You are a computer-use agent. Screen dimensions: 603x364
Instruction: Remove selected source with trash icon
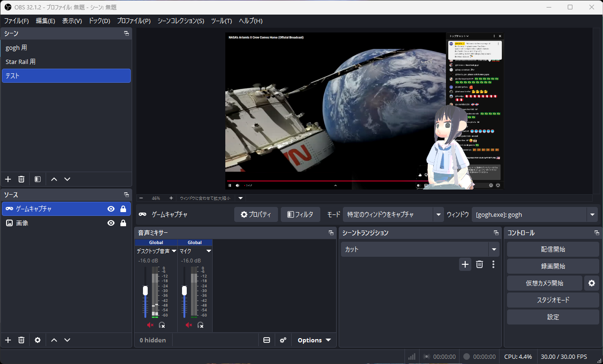click(x=21, y=340)
